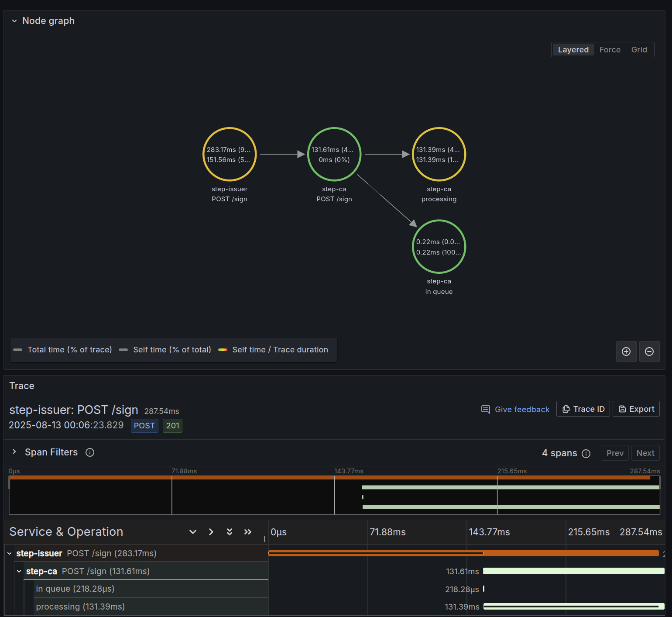
Task: Click the step-ca processing node circle
Action: coord(439,154)
